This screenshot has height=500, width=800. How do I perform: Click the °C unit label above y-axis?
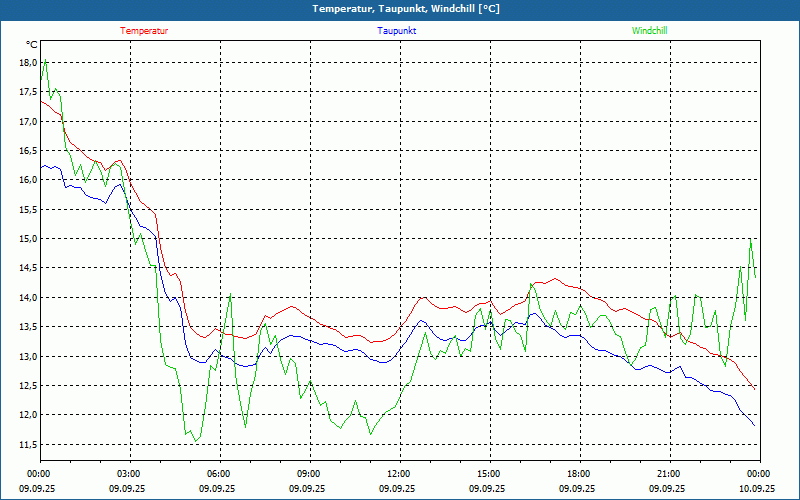(31, 45)
